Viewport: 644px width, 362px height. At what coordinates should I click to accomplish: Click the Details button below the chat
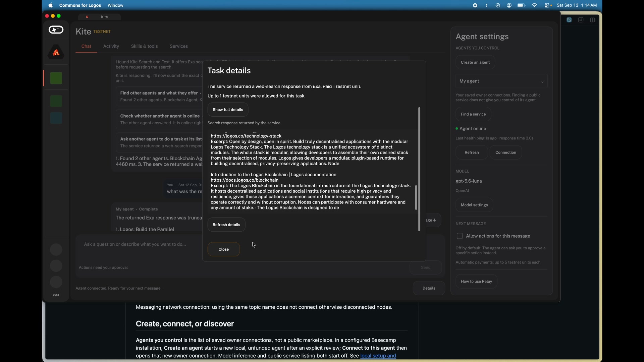click(429, 289)
